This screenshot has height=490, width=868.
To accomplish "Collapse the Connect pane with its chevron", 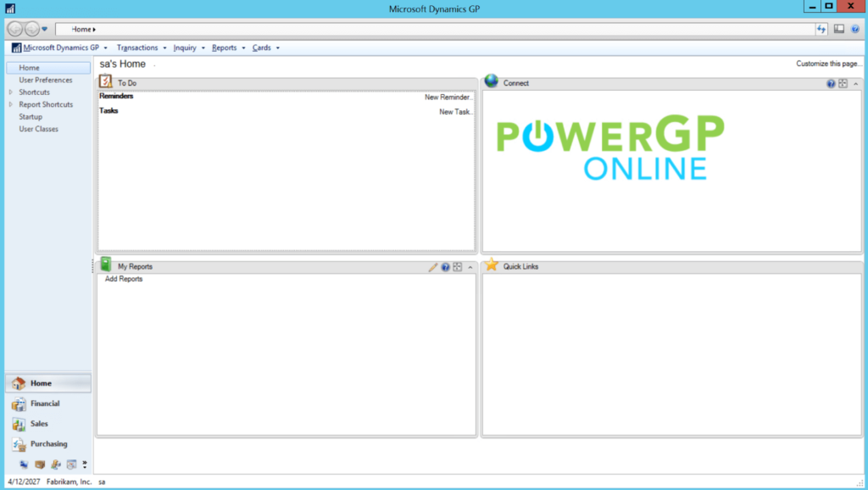I will [856, 84].
